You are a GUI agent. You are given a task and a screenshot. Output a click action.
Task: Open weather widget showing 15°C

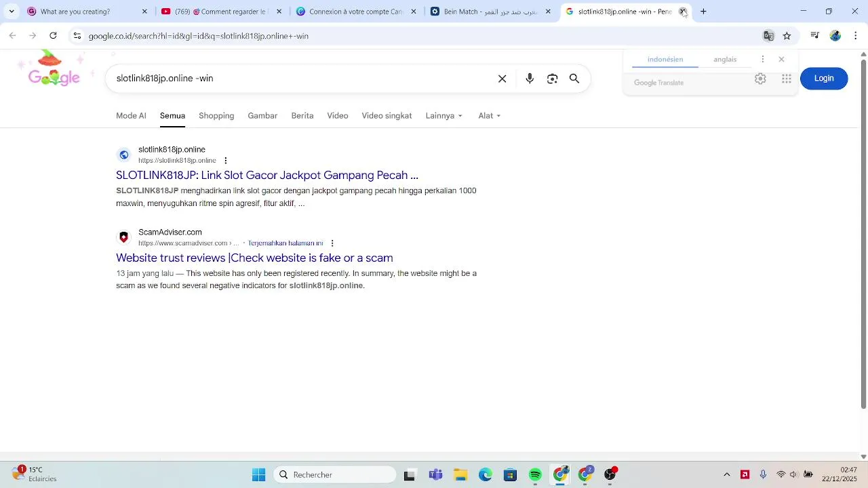(x=34, y=474)
